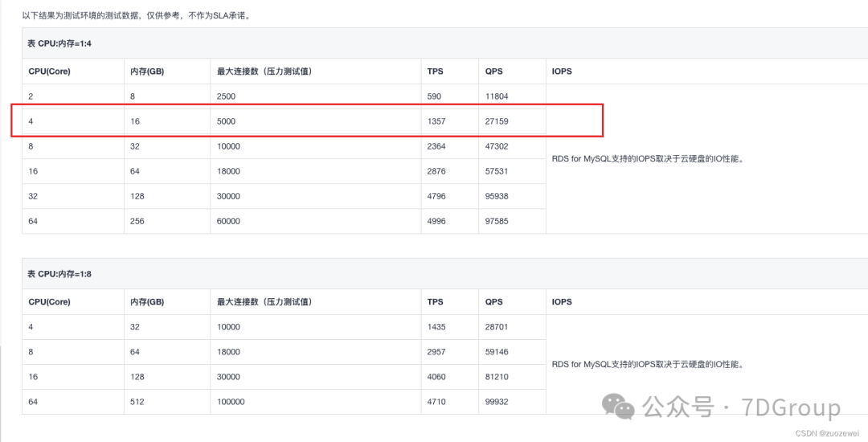
Task: Select the memory value 256
Action: pos(137,221)
